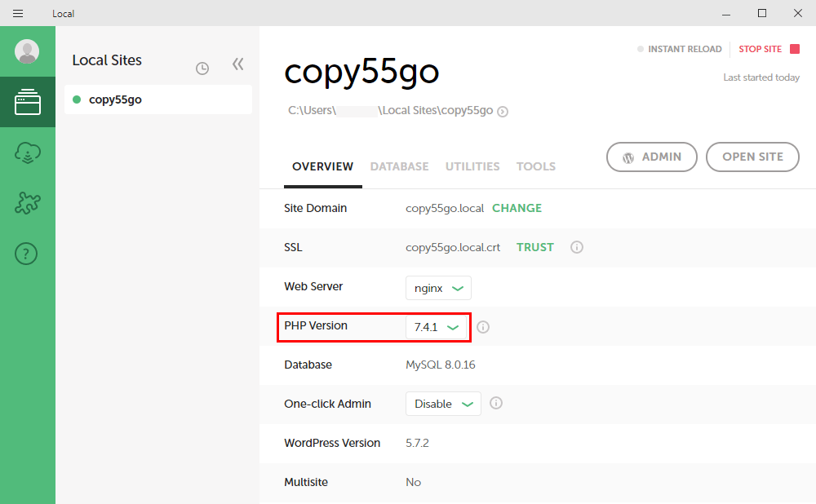Open the One-click Admin Disable dropdown

tap(443, 404)
